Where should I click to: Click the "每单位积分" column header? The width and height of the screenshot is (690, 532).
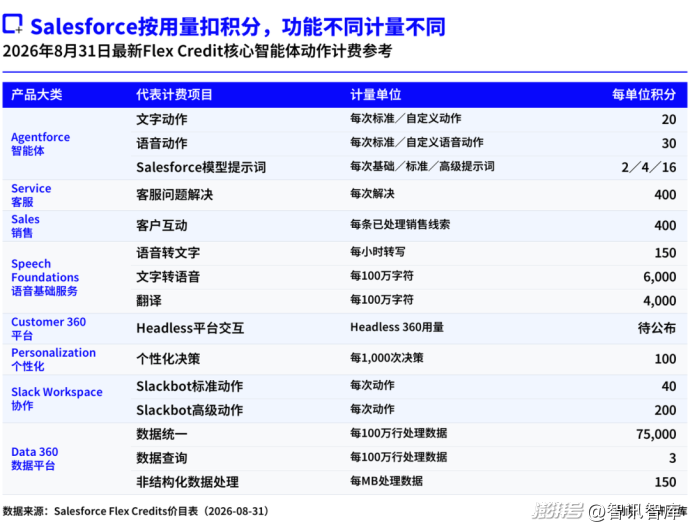click(644, 95)
